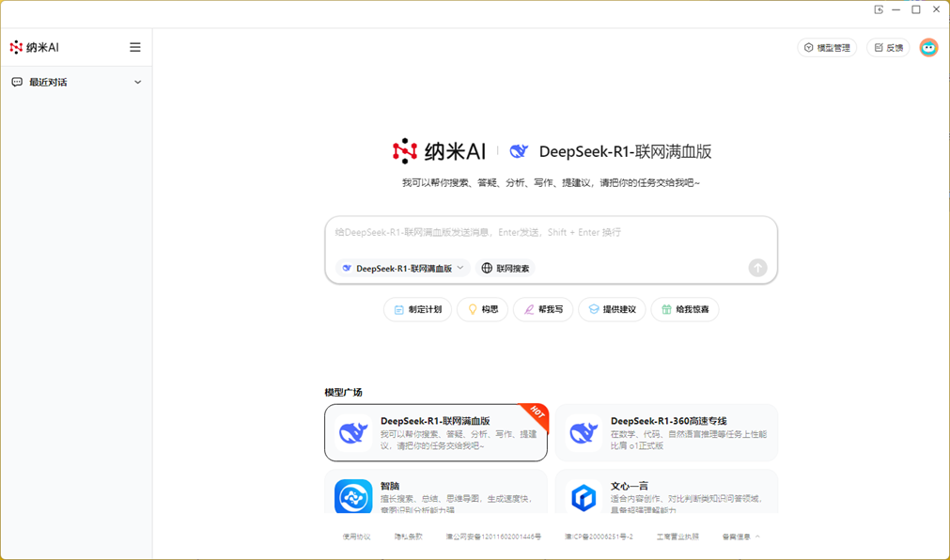Click the DeepSeek whale icon in first model card

pyautogui.click(x=353, y=433)
